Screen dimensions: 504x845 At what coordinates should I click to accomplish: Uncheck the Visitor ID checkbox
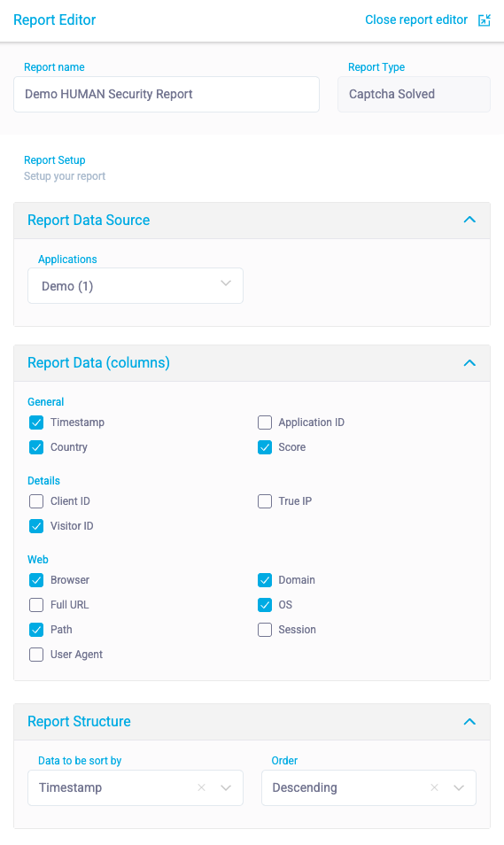pos(36,526)
